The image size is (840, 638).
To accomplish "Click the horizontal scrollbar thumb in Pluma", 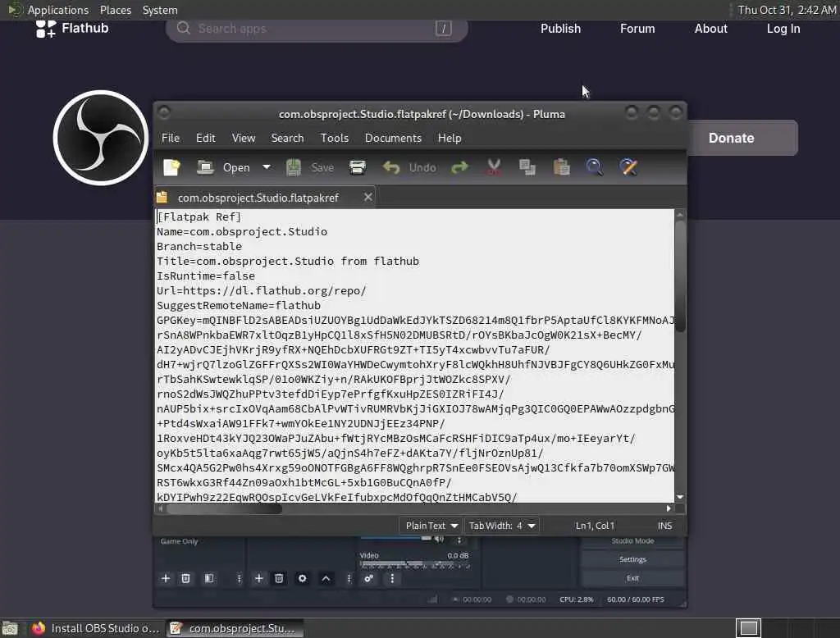I will 224,508.
